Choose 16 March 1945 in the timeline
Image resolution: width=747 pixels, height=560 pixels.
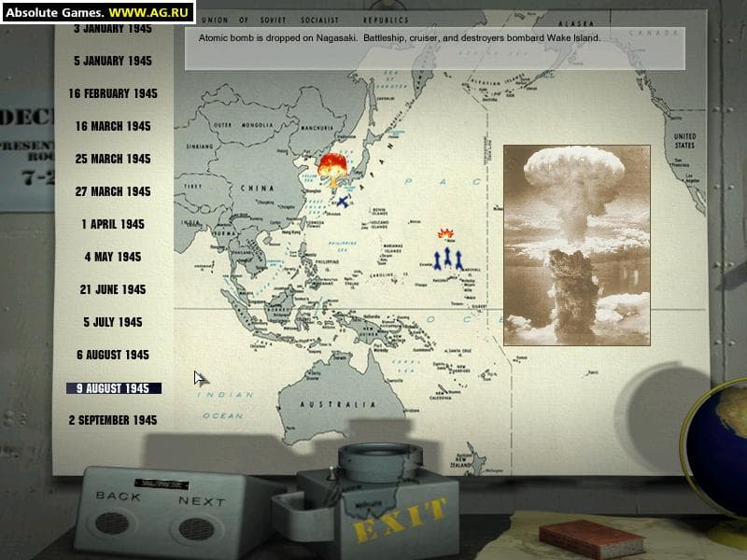[113, 126]
